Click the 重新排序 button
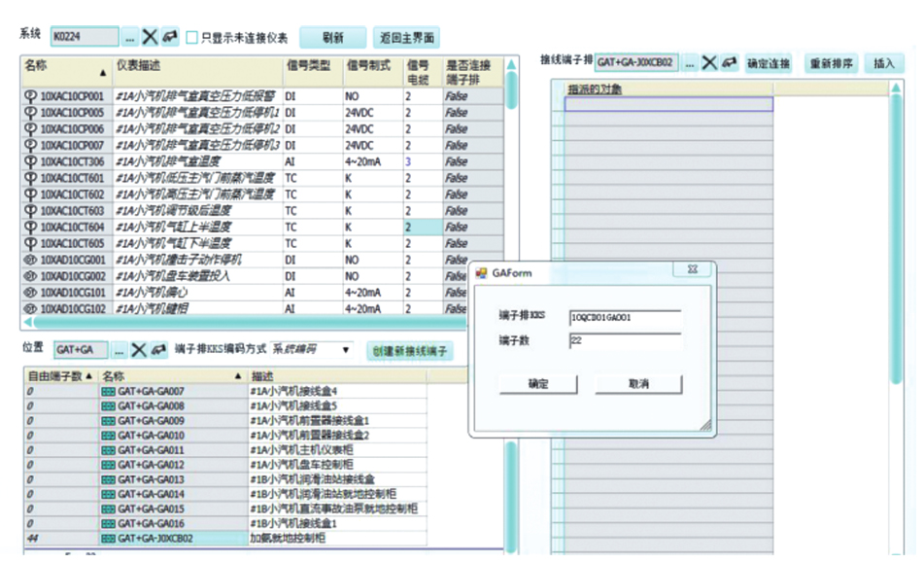 click(832, 63)
